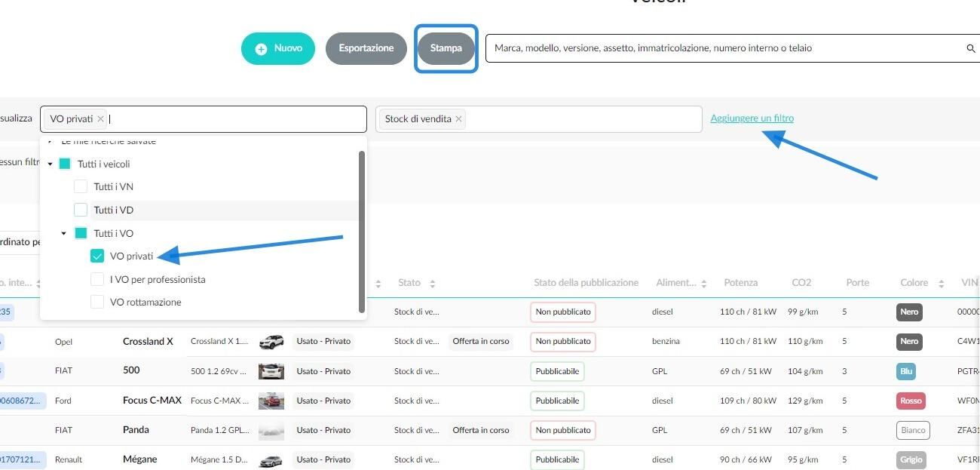This screenshot has height=470, width=980.
Task: Sort by the Colore column arrows
Action: [x=942, y=284]
